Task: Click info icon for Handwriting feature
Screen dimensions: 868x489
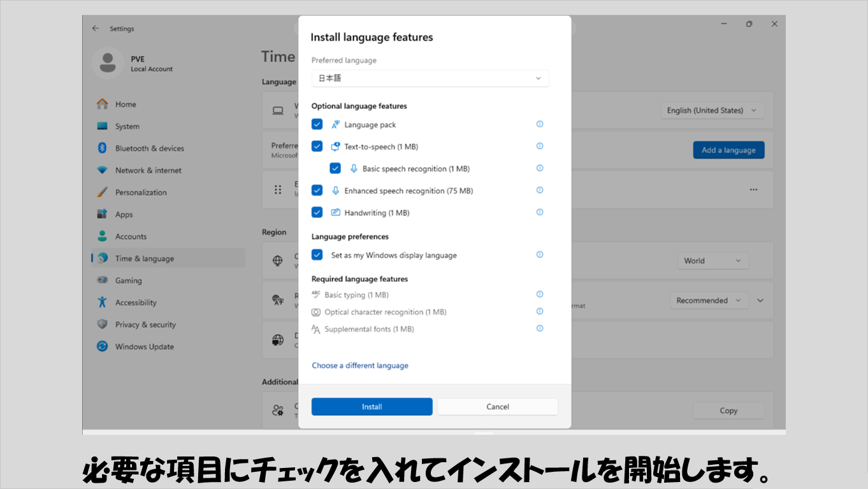Action: tap(540, 212)
